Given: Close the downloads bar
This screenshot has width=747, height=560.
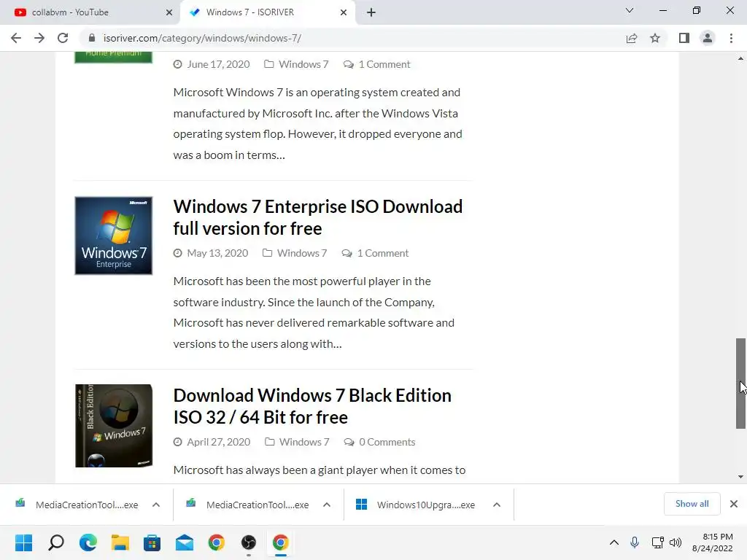Looking at the screenshot, I should (734, 504).
